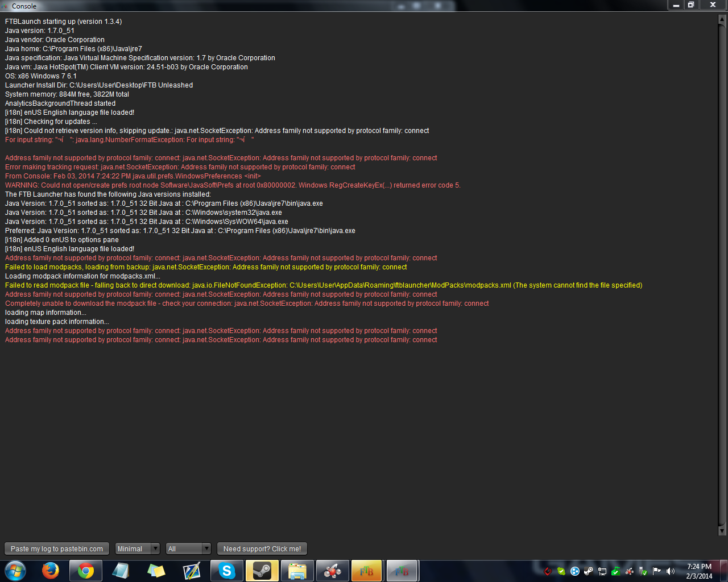
Task: Click 'Loading modpack information for modpacks.xml...'
Action: [82, 276]
